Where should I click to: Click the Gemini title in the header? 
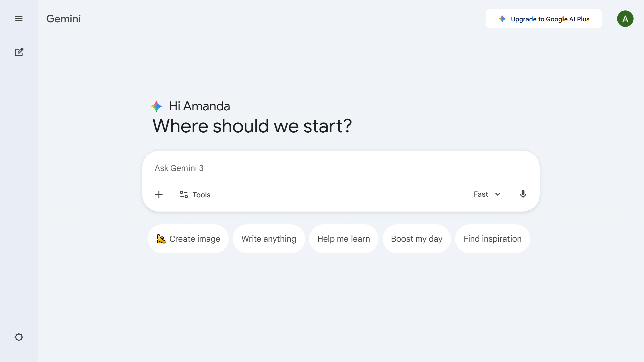click(x=63, y=19)
